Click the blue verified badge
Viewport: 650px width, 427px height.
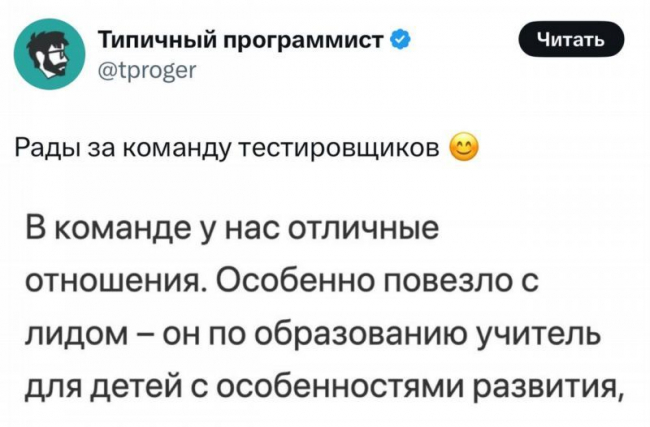pyautogui.click(x=402, y=41)
